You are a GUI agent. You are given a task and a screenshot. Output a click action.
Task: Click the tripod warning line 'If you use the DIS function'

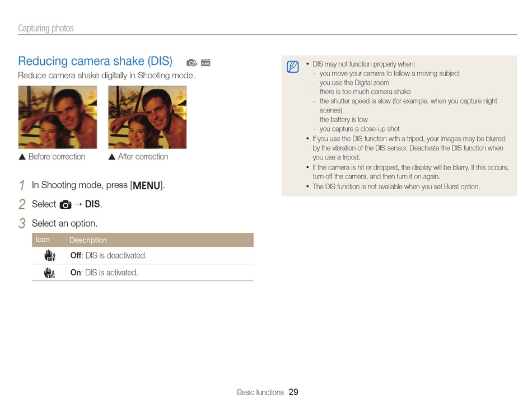pos(409,148)
